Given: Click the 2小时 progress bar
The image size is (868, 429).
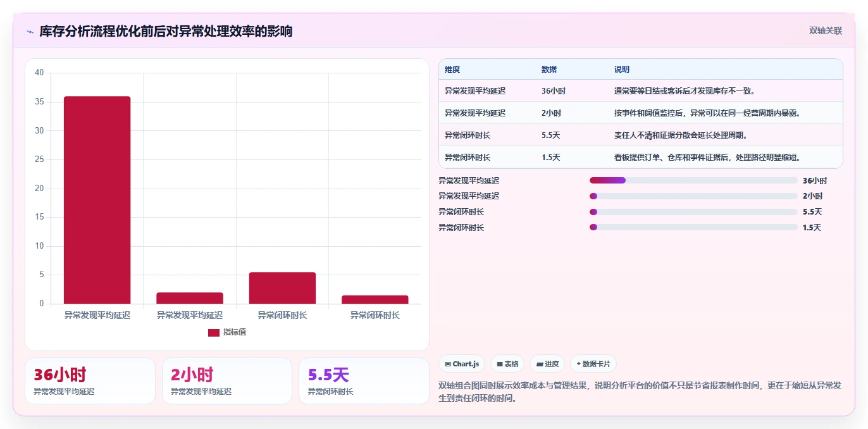Looking at the screenshot, I should pyautogui.click(x=693, y=196).
